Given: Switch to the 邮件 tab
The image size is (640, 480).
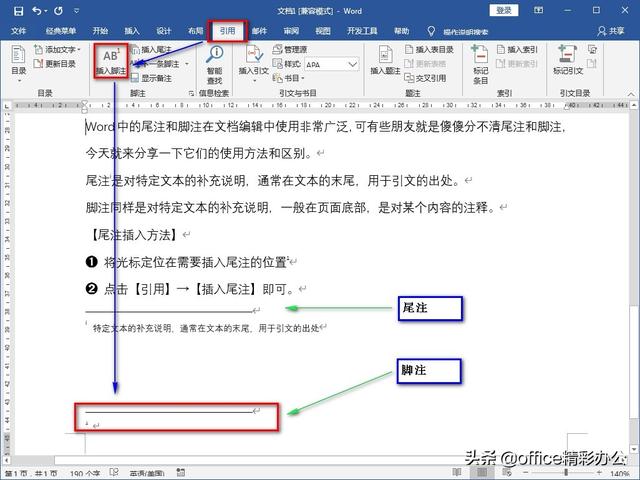Looking at the screenshot, I should tap(259, 31).
